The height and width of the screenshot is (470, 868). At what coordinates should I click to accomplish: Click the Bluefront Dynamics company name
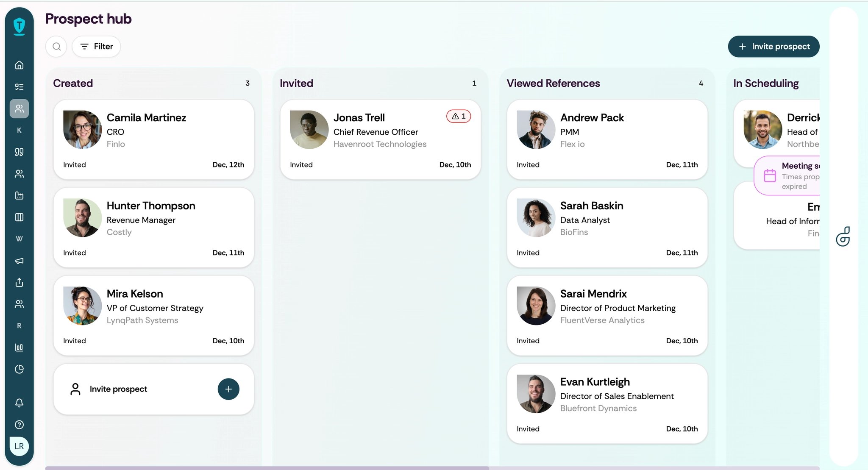tap(598, 409)
